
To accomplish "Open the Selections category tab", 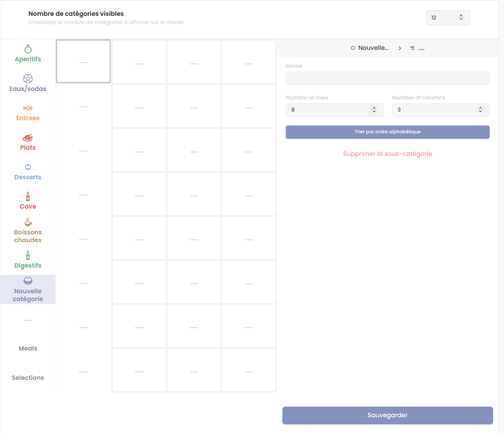I will [x=28, y=378].
